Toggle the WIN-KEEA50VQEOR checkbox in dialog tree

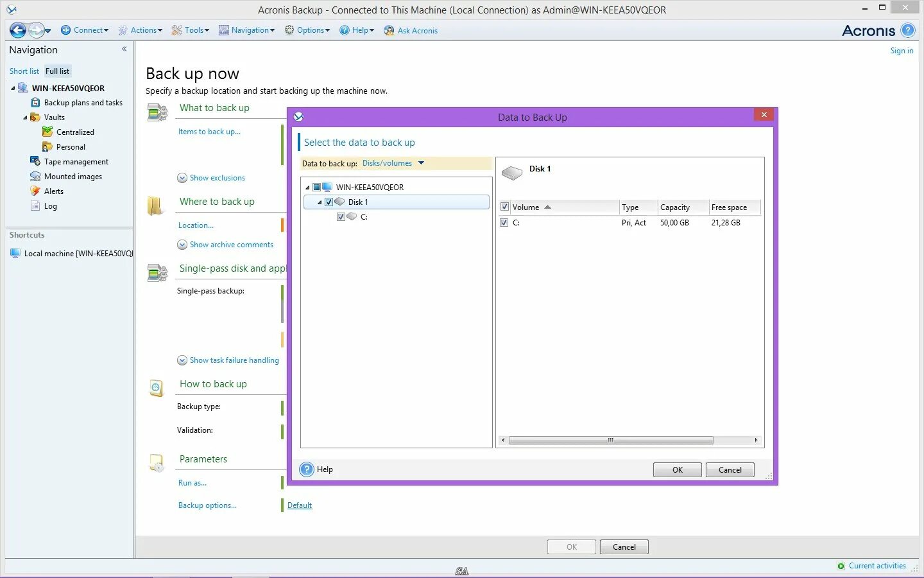[316, 187]
